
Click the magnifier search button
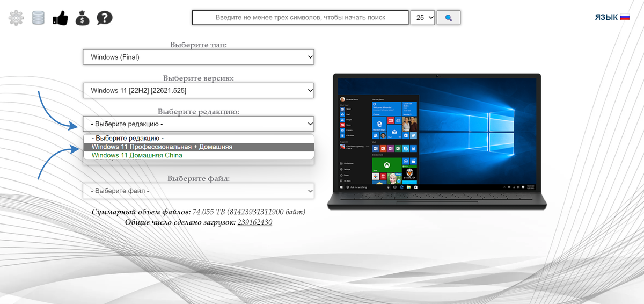[449, 18]
